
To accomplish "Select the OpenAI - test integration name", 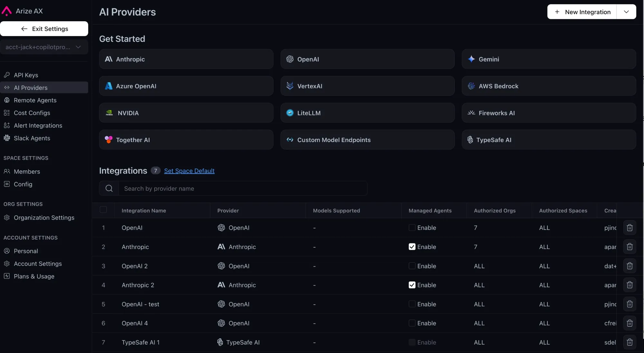I will 140,304.
